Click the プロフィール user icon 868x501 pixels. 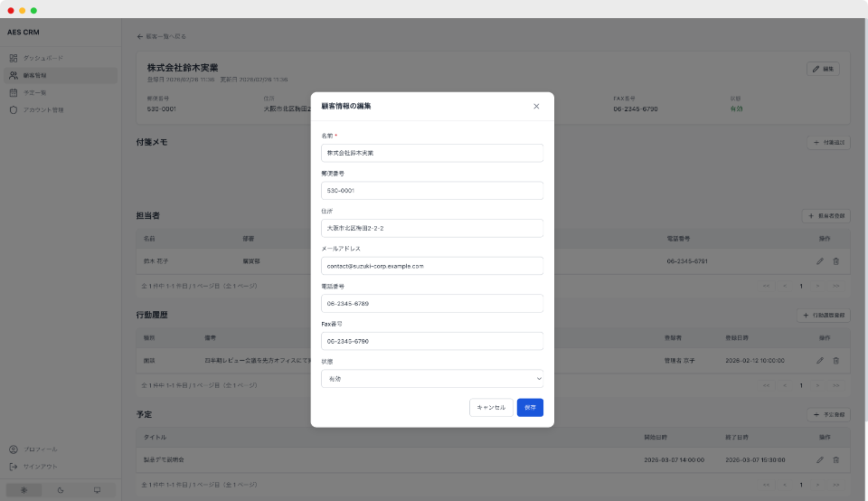pyautogui.click(x=14, y=449)
